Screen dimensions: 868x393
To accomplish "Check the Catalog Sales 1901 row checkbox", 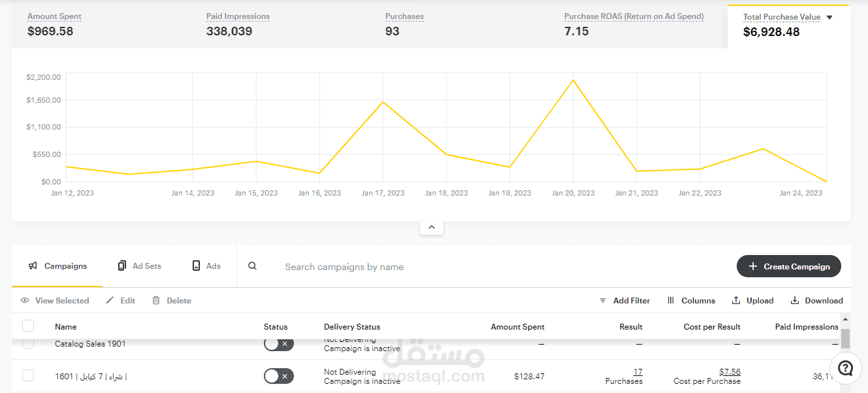I will coord(28,343).
